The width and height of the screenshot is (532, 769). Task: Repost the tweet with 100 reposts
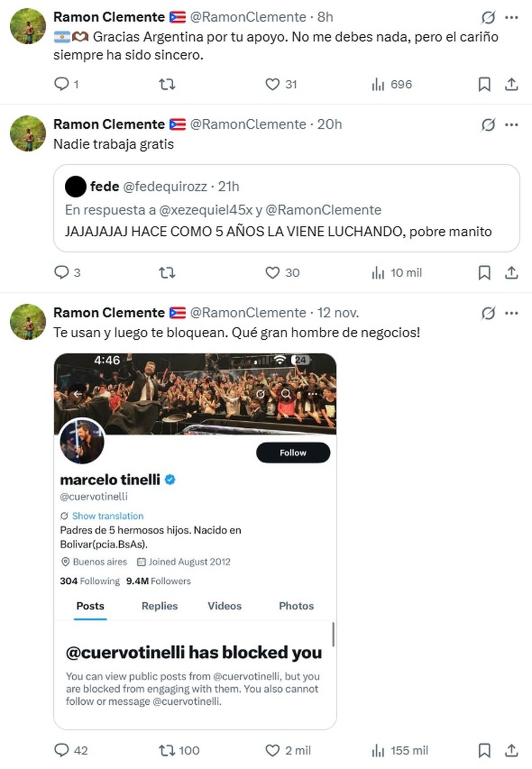tap(167, 750)
